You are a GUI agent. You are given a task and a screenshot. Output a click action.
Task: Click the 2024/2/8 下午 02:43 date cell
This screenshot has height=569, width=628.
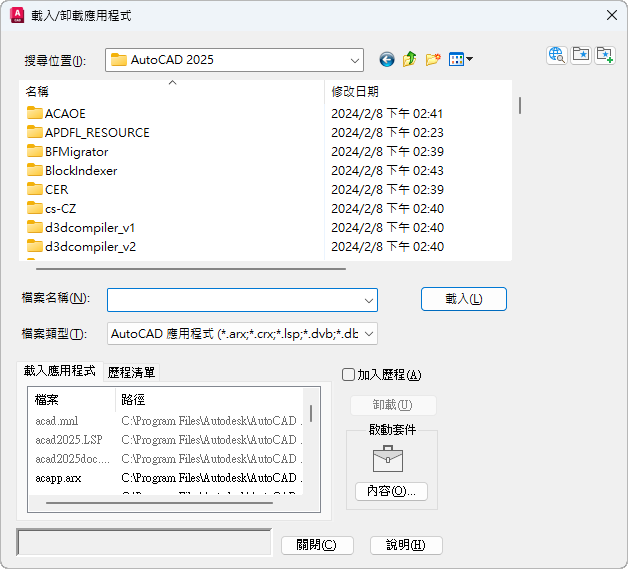[387, 171]
